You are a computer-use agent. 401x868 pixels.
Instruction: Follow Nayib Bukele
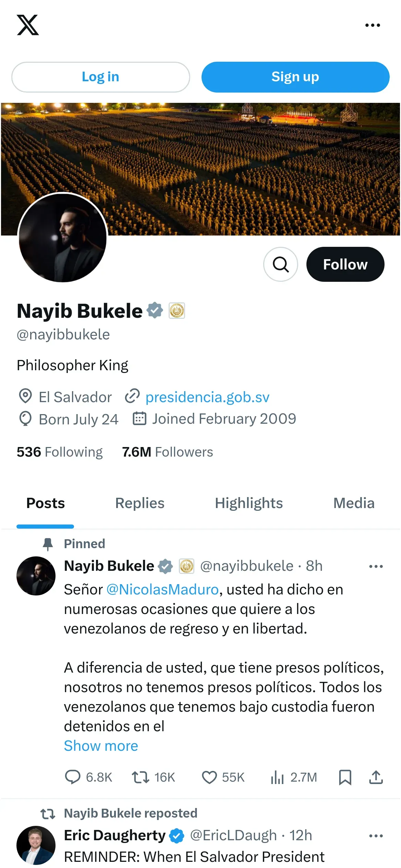pos(345,264)
